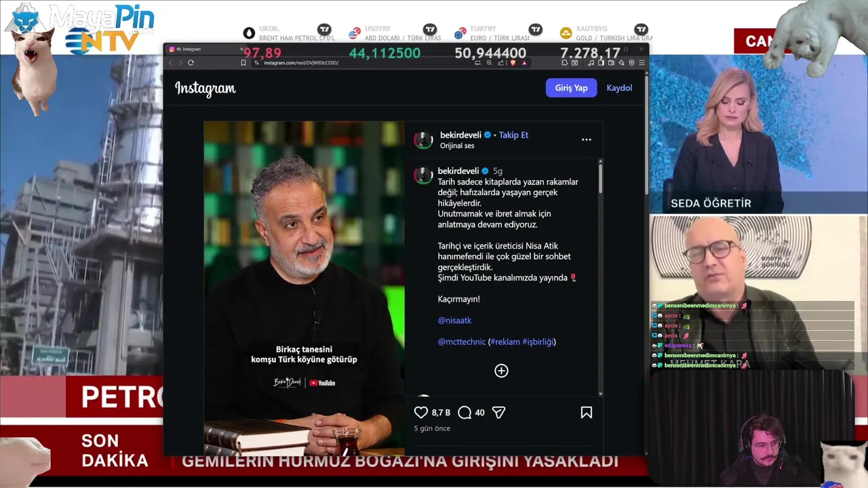Go forward with browser forward arrow
This screenshot has width=868, height=488.
pos(180,62)
